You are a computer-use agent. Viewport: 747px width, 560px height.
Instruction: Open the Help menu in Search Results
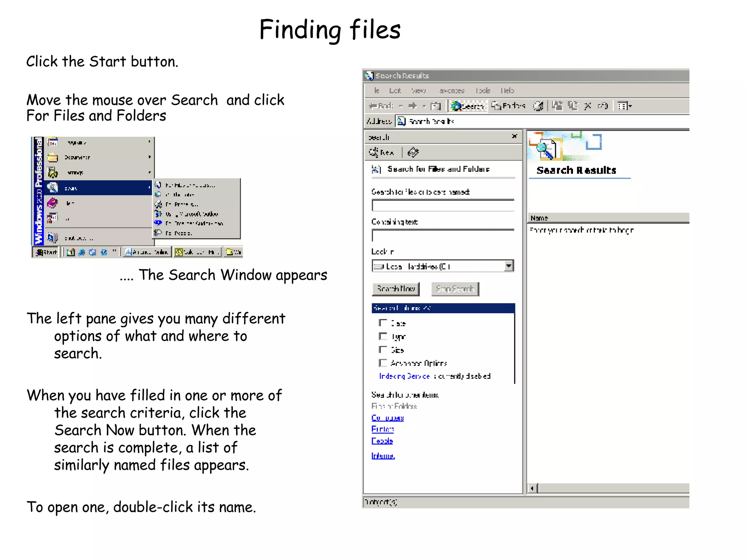[507, 90]
